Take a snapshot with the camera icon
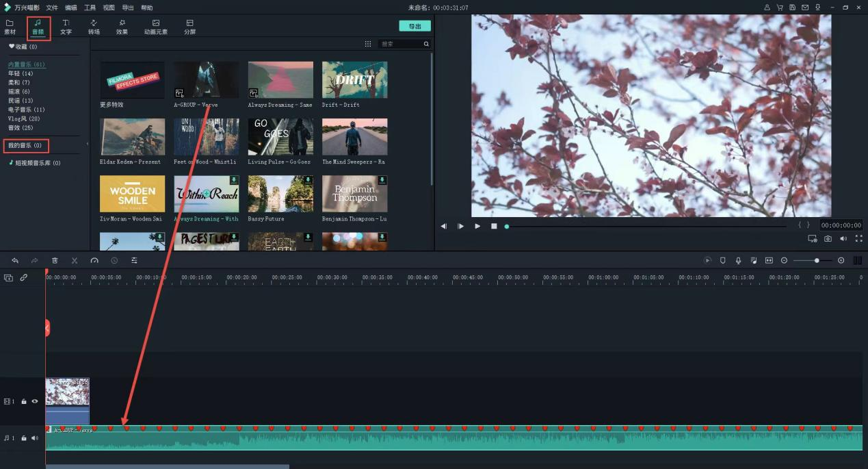The width and height of the screenshot is (868, 469). click(x=828, y=239)
